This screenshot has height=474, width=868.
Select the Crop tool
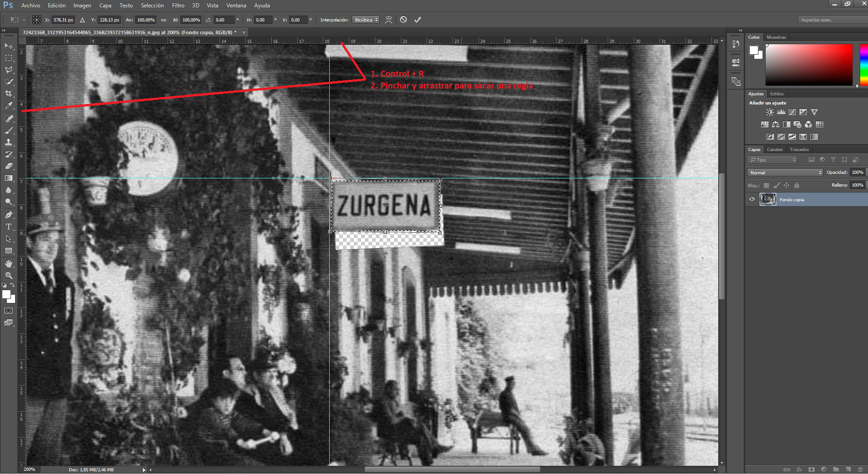click(x=9, y=94)
